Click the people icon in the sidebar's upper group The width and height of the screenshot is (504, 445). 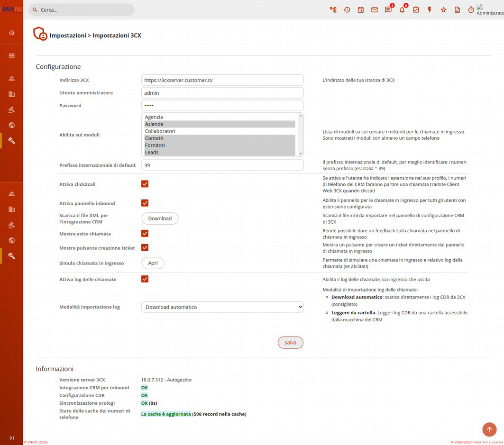point(11,78)
